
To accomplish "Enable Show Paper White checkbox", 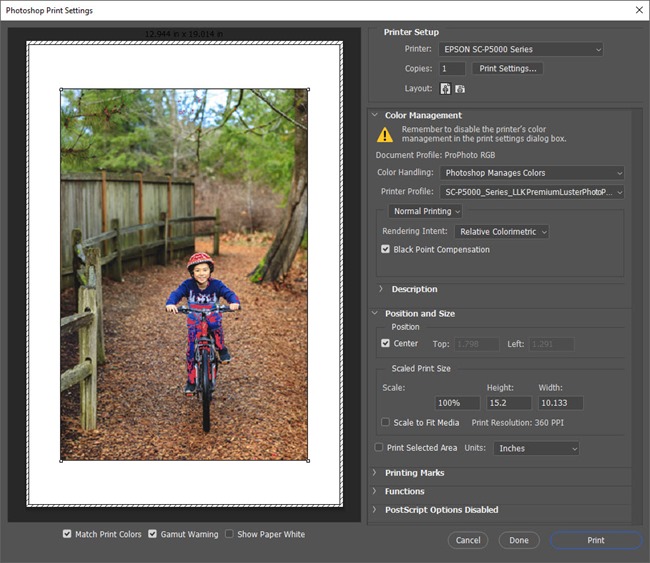I will [x=229, y=534].
